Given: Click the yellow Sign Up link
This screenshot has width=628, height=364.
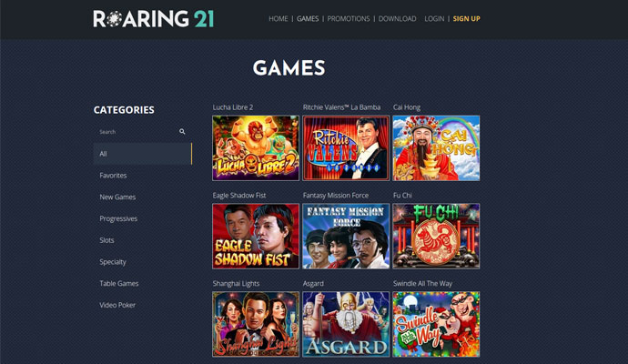Looking at the screenshot, I should coord(467,19).
